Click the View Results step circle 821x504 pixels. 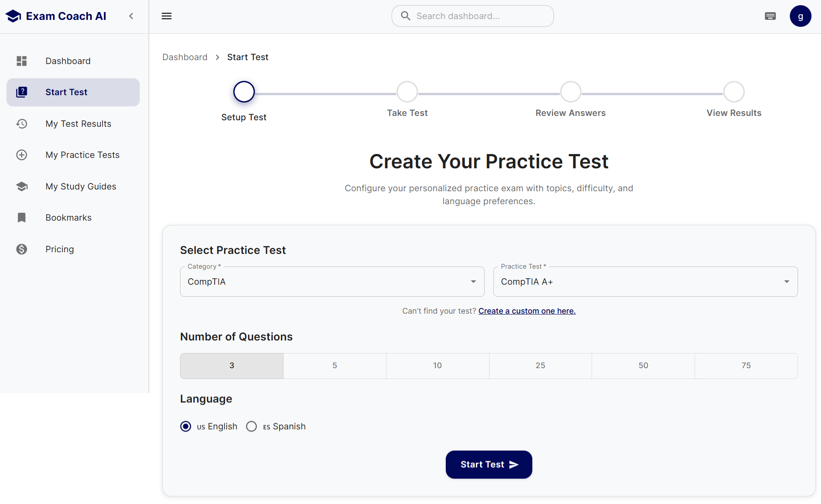click(734, 92)
